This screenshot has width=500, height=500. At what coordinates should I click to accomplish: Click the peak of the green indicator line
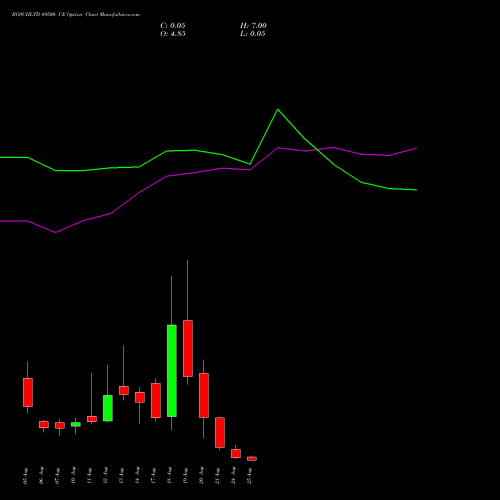tap(278, 109)
